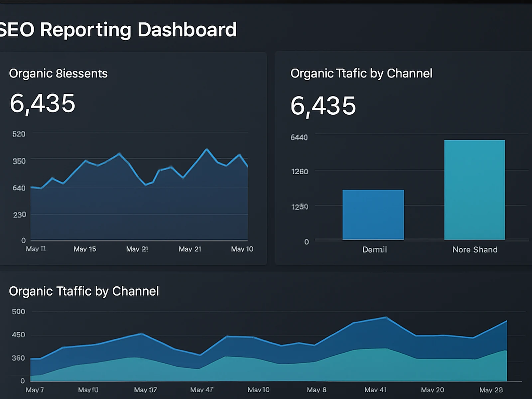Screen dimensions: 532x399
Task: Select the Organic Traffic by Channel card title
Action: tap(361, 73)
